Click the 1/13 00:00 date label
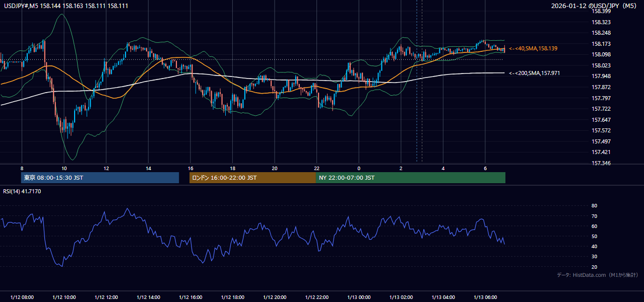This screenshot has height=302, width=644. pos(359,297)
